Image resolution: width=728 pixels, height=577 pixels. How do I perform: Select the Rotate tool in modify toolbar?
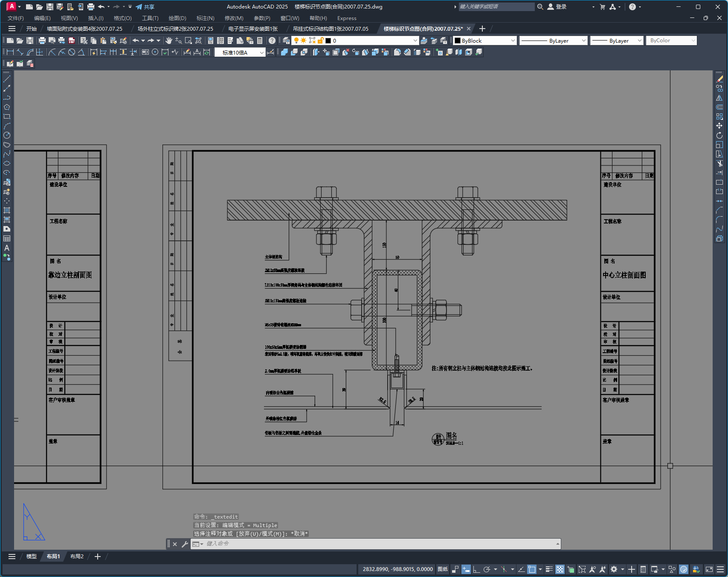pos(719,135)
